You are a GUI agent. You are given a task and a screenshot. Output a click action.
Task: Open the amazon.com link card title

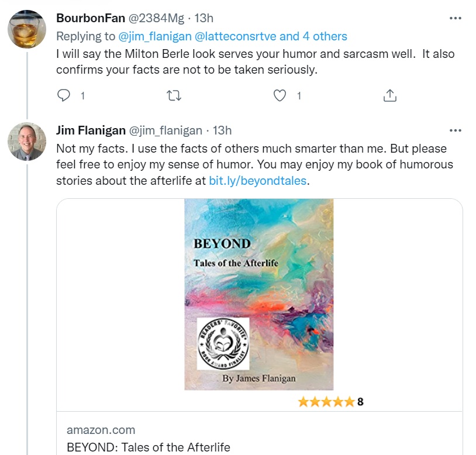point(149,447)
